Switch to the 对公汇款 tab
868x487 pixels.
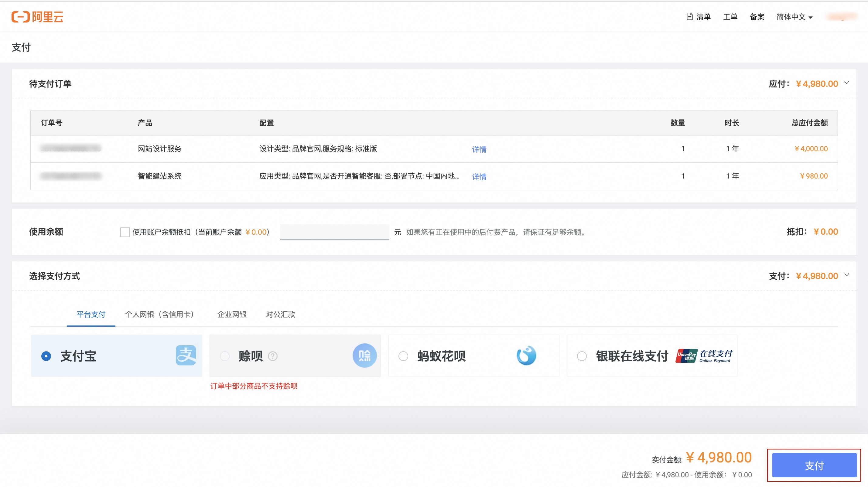click(280, 314)
